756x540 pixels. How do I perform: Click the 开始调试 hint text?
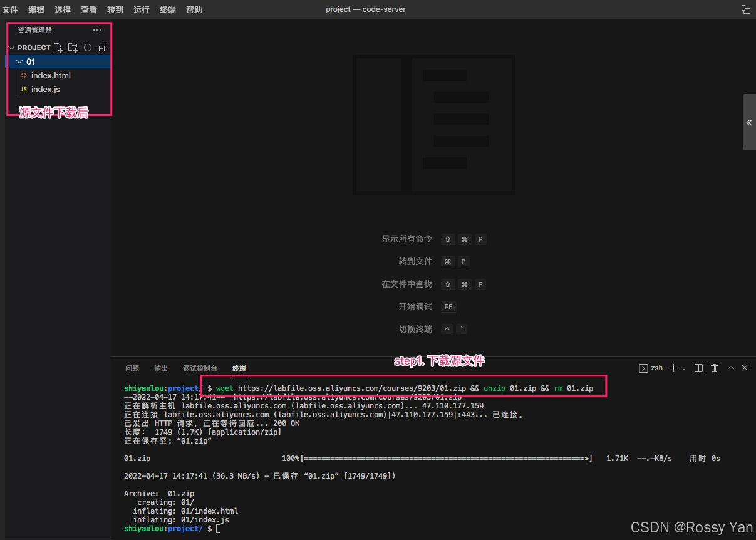pyautogui.click(x=415, y=306)
